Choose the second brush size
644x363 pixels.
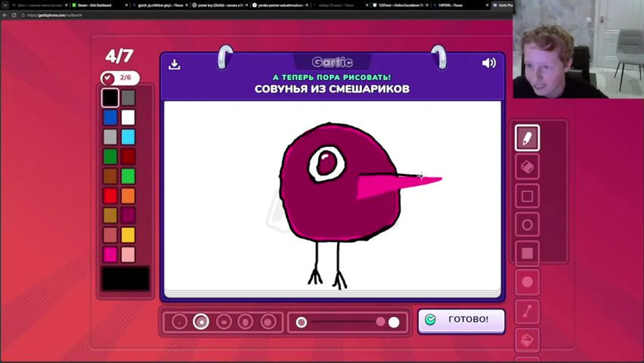pyautogui.click(x=201, y=322)
